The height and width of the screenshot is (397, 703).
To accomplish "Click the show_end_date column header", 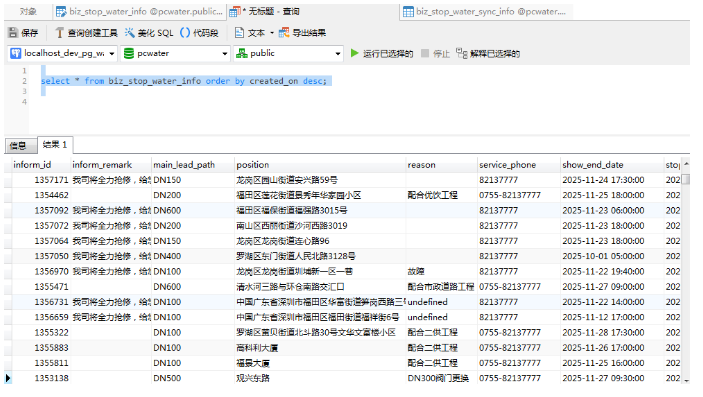I will point(612,165).
